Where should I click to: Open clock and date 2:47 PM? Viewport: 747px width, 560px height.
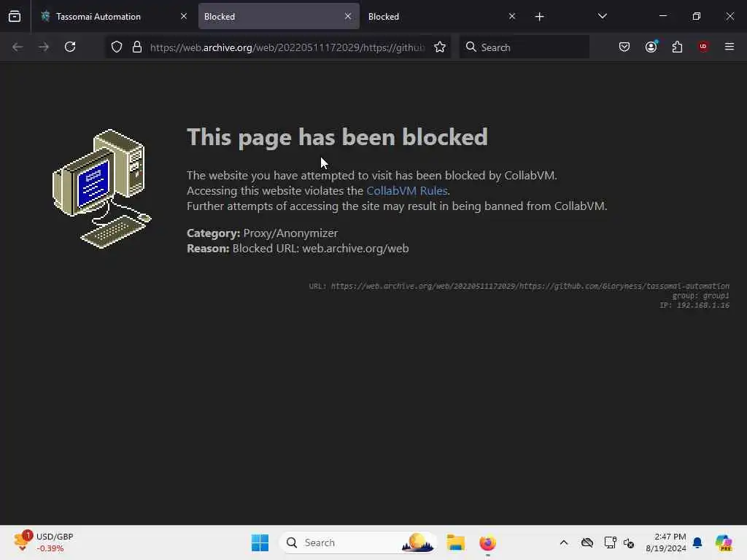click(x=665, y=542)
